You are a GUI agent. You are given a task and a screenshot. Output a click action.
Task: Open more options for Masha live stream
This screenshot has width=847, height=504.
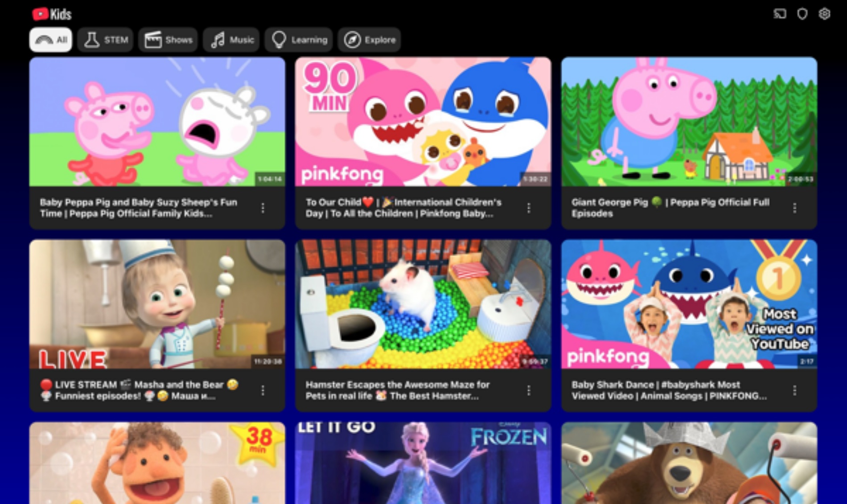pos(263,390)
